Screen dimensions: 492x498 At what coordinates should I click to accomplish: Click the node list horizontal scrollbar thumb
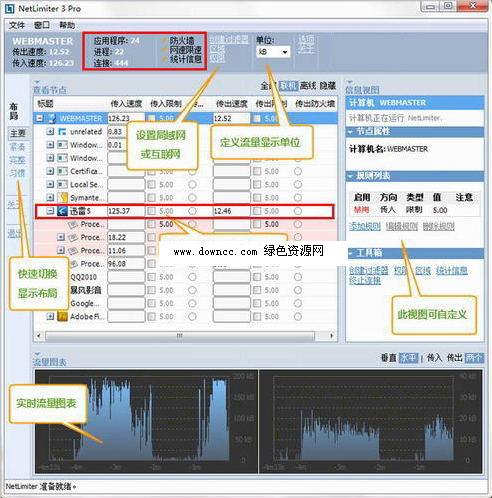tap(180, 336)
